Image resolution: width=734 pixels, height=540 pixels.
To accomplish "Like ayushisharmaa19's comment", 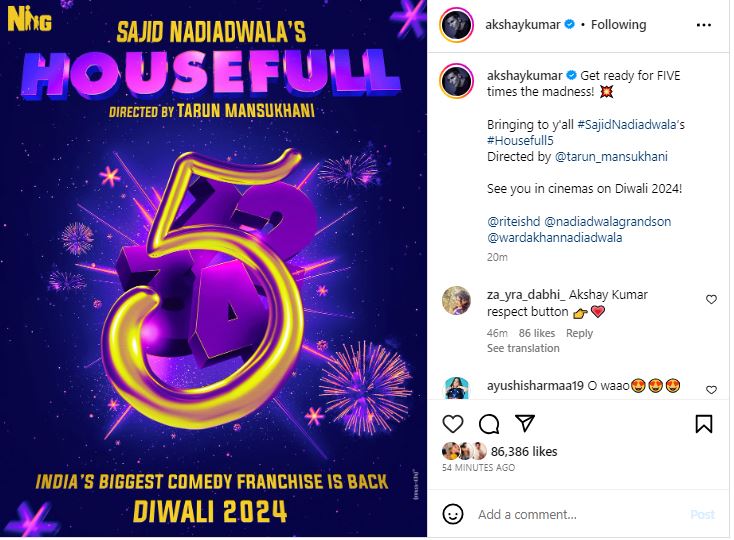I will [711, 390].
